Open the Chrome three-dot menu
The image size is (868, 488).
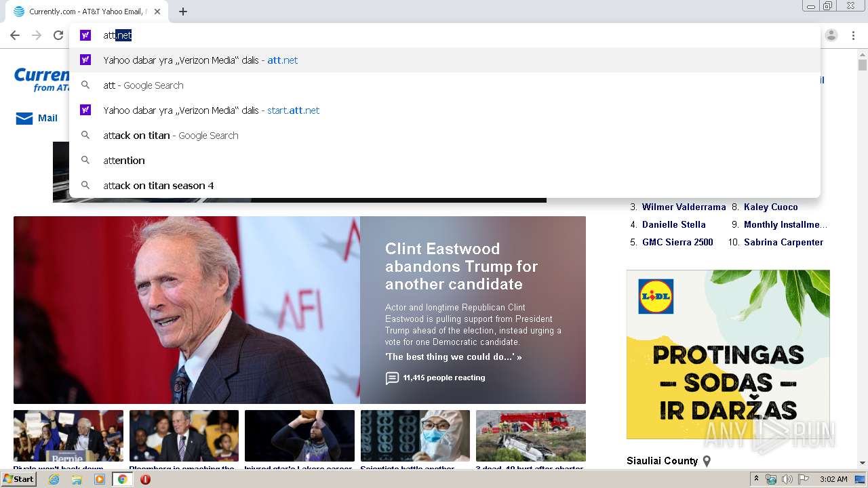pyautogui.click(x=853, y=35)
